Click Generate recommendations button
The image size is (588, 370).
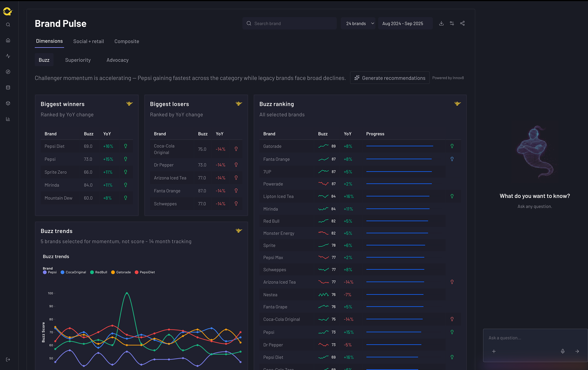[390, 78]
